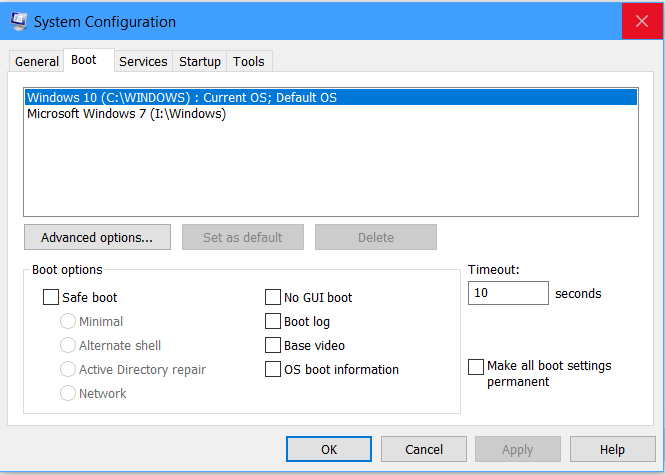Check the Base video option
Image resolution: width=665 pixels, height=475 pixels.
[x=273, y=345]
